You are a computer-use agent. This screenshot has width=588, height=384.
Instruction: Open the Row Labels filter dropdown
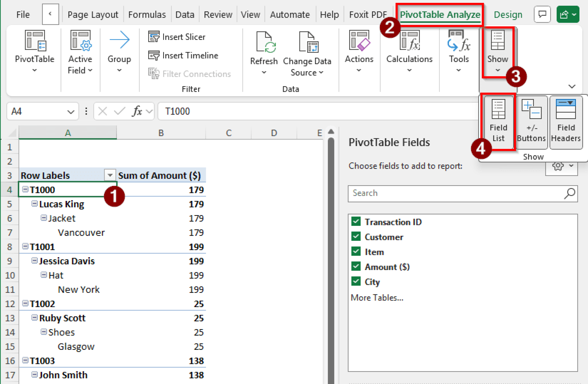tap(110, 175)
